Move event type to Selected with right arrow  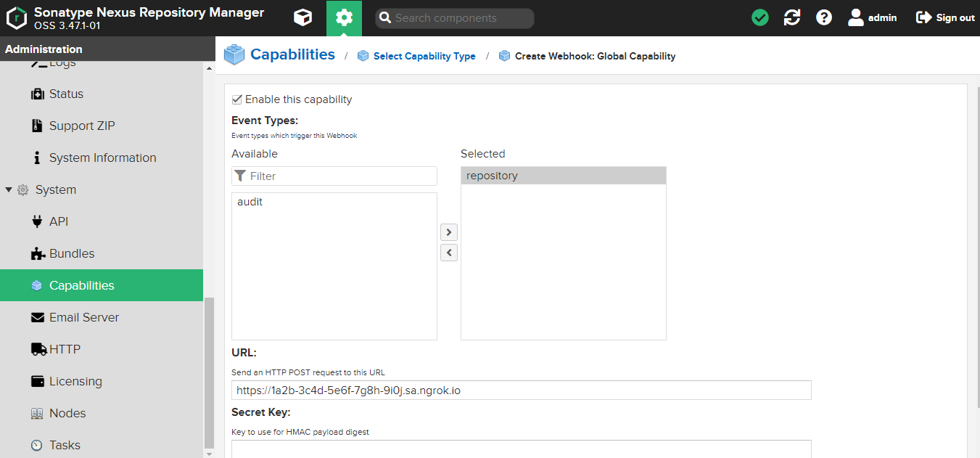[449, 232]
